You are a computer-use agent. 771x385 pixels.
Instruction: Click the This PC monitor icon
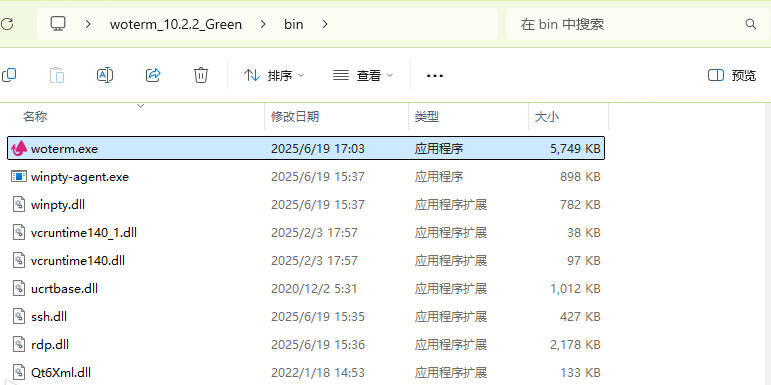(58, 24)
